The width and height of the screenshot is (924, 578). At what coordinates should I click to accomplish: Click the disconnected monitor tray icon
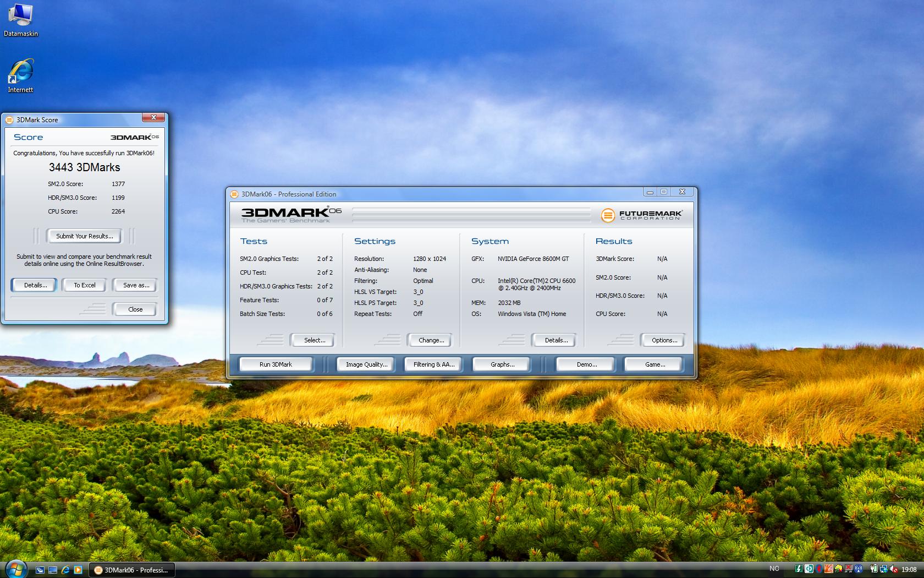coord(849,569)
